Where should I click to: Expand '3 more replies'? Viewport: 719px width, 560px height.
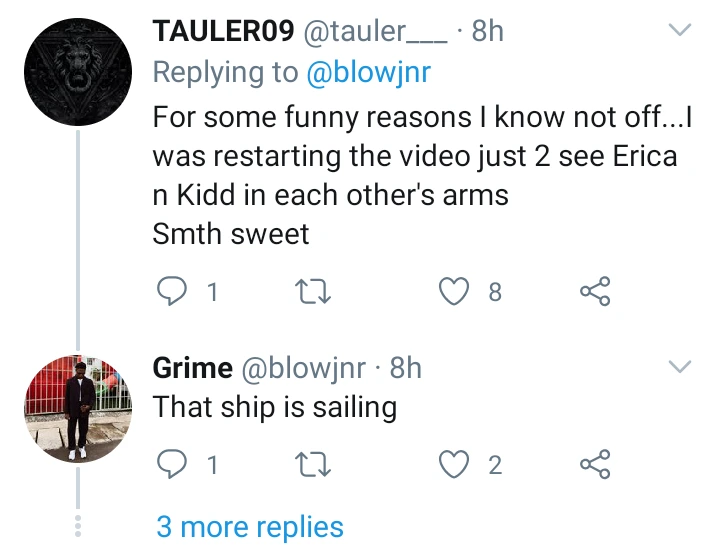tap(250, 527)
